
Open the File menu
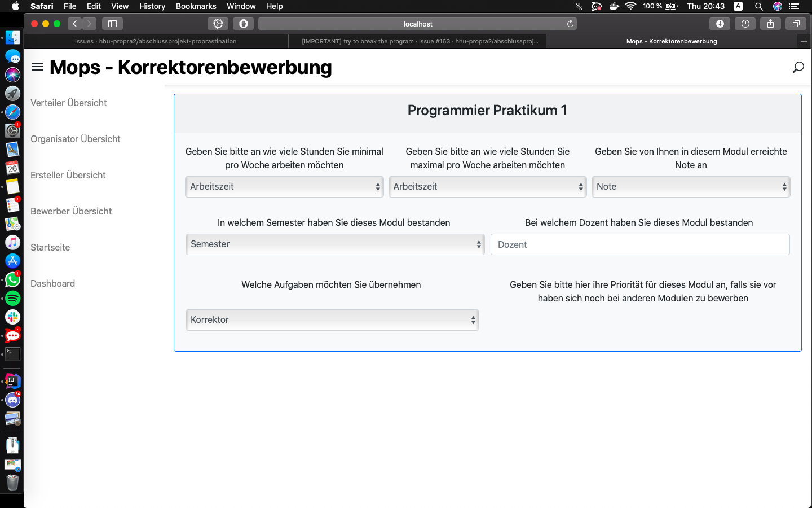tap(70, 6)
